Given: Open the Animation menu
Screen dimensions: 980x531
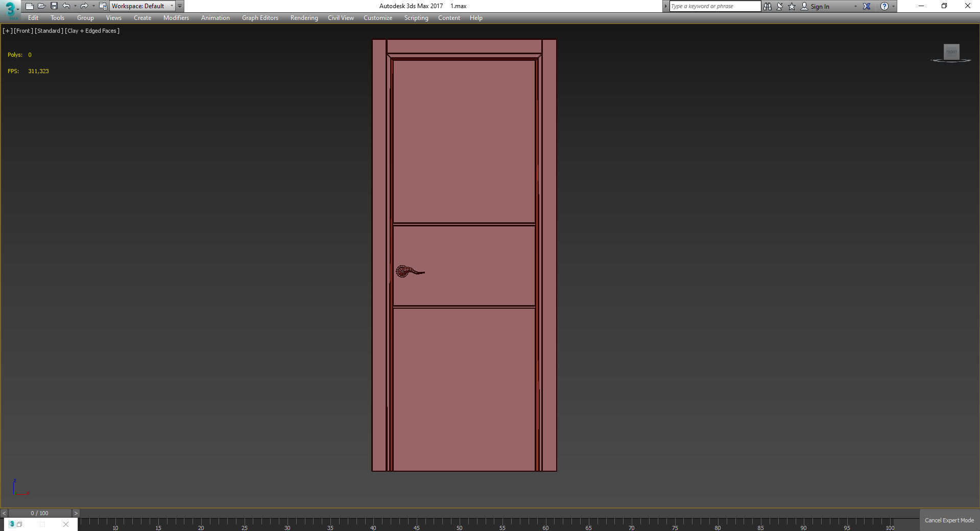Looking at the screenshot, I should (x=216, y=18).
